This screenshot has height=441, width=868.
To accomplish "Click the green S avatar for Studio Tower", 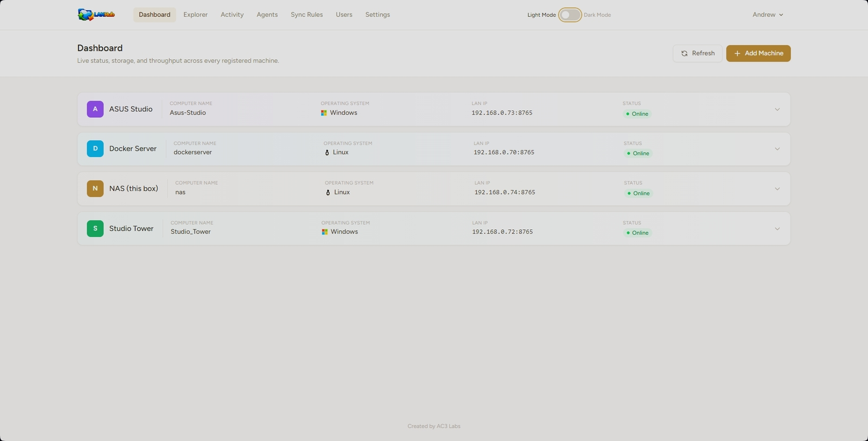I will tap(95, 229).
